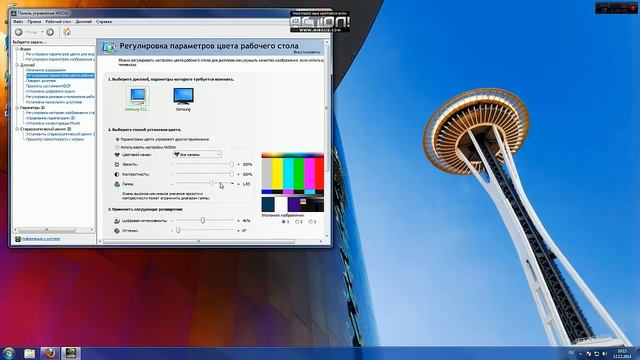The height and width of the screenshot is (360, 640).
Task: Select 'other applications control color' radio
Action: pyautogui.click(x=118, y=139)
